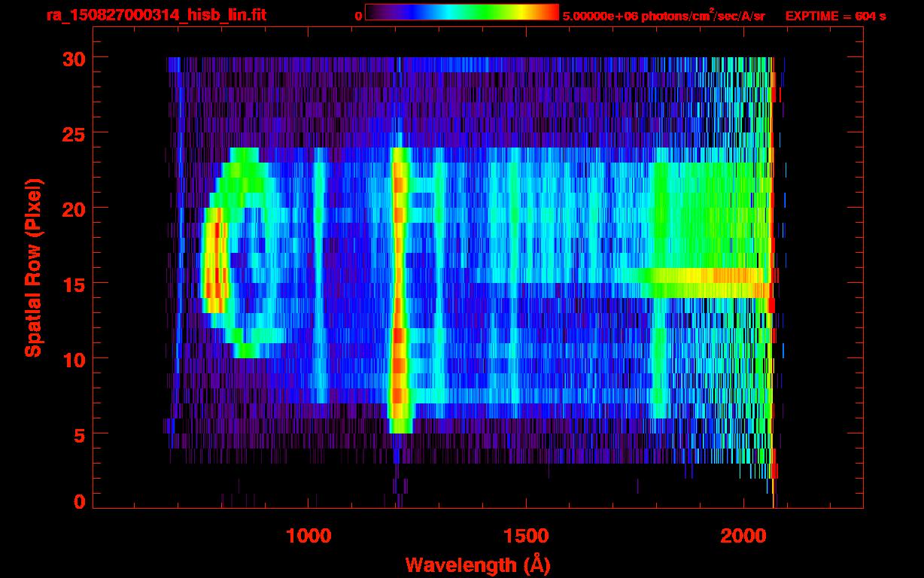The image size is (924, 578).
Task: Click the 2000 wavelength tick label
Action: 743,536
